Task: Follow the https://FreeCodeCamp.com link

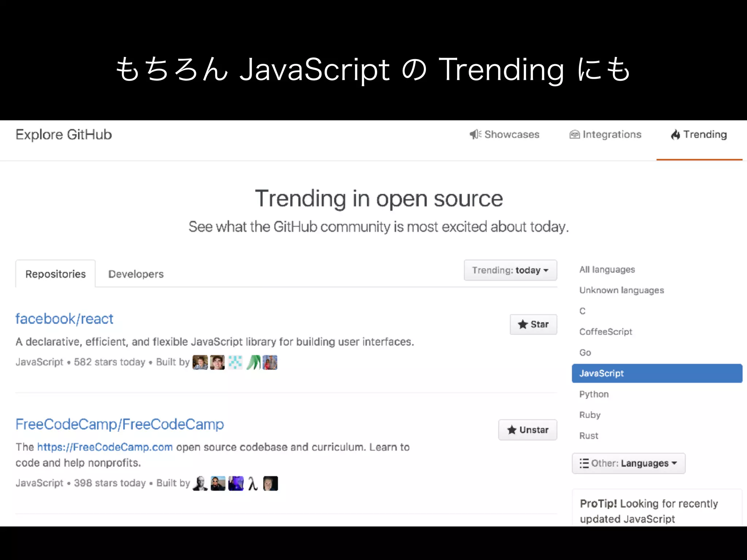Action: 105,447
